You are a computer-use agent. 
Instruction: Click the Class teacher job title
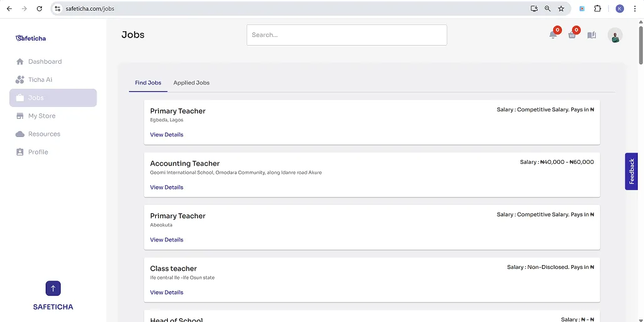tap(173, 268)
